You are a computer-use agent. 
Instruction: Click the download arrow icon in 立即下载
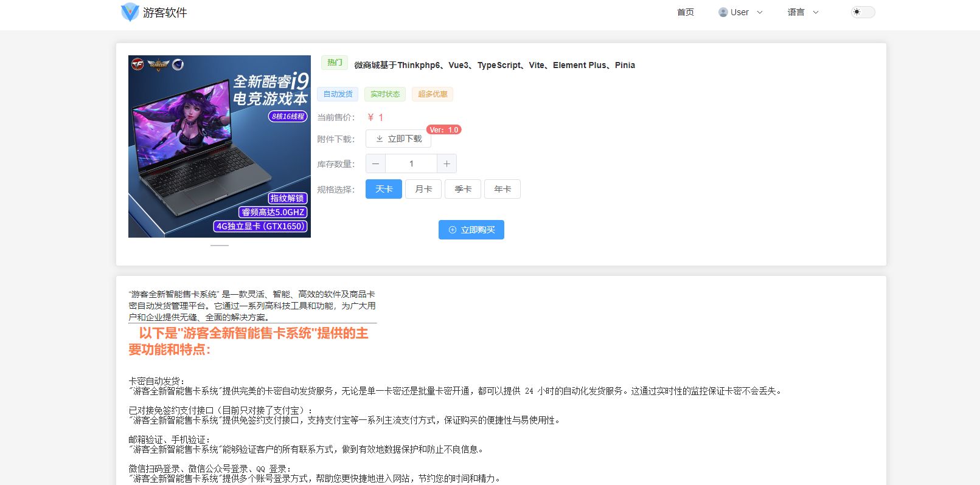[380, 139]
